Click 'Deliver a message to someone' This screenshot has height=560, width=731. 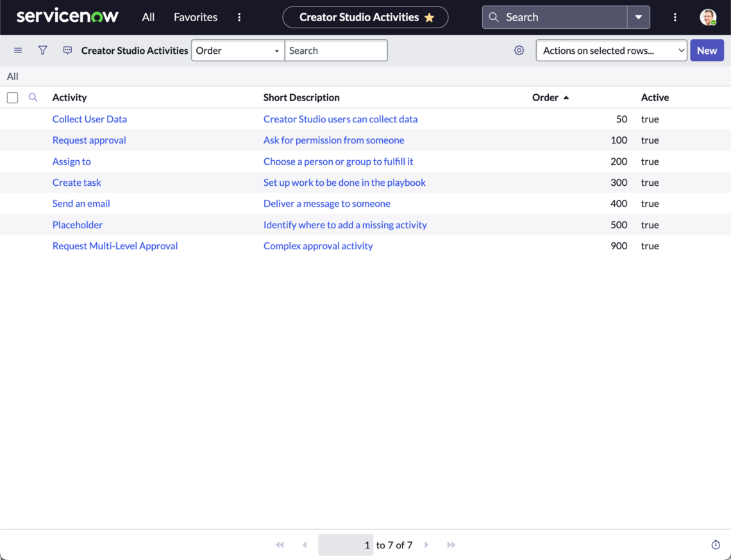pyautogui.click(x=327, y=204)
